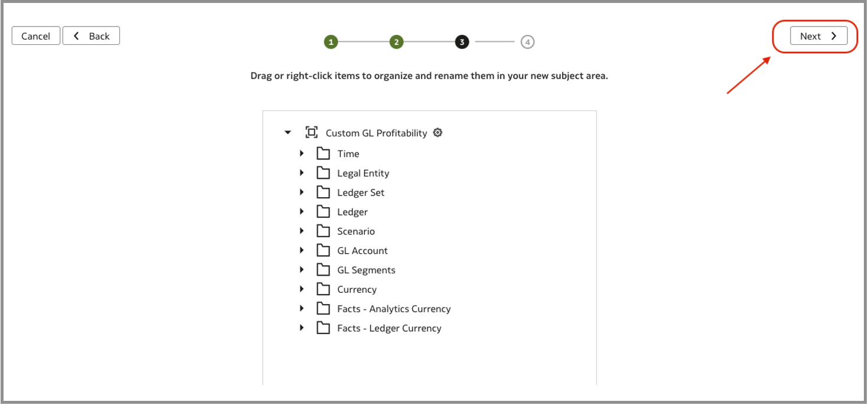868x405 pixels.
Task: Click the gear icon beside Custom GL Profitability
Action: (x=438, y=133)
